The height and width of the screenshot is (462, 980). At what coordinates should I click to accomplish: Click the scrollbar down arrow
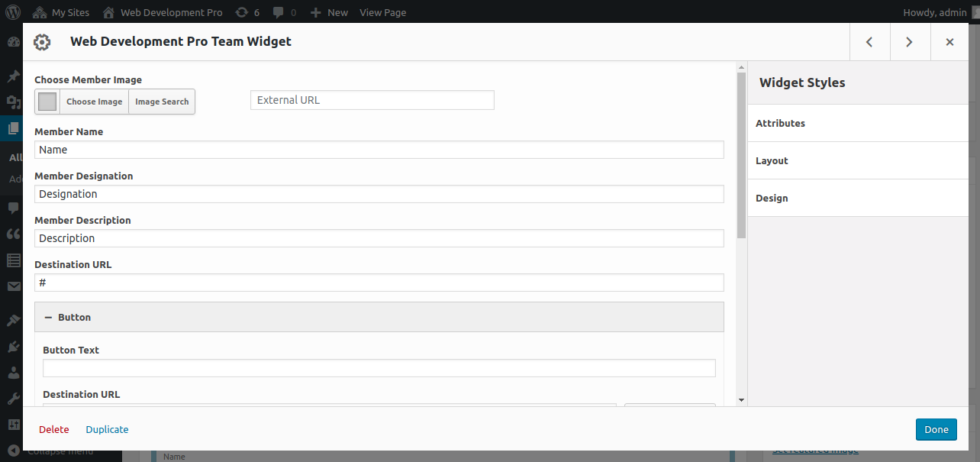[x=741, y=400]
